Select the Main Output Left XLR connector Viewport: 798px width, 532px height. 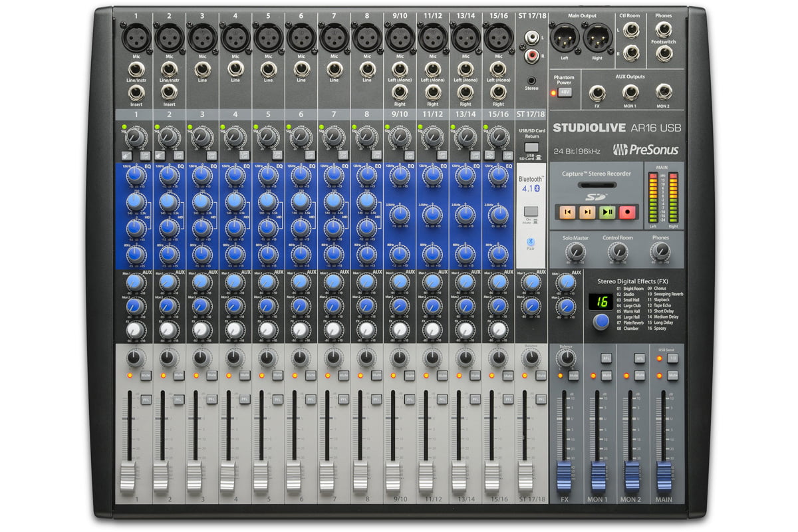point(565,39)
